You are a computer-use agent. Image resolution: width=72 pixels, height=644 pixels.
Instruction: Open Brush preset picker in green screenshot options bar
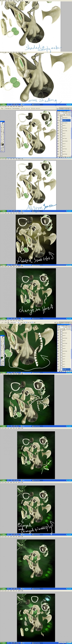pos(9,323)
